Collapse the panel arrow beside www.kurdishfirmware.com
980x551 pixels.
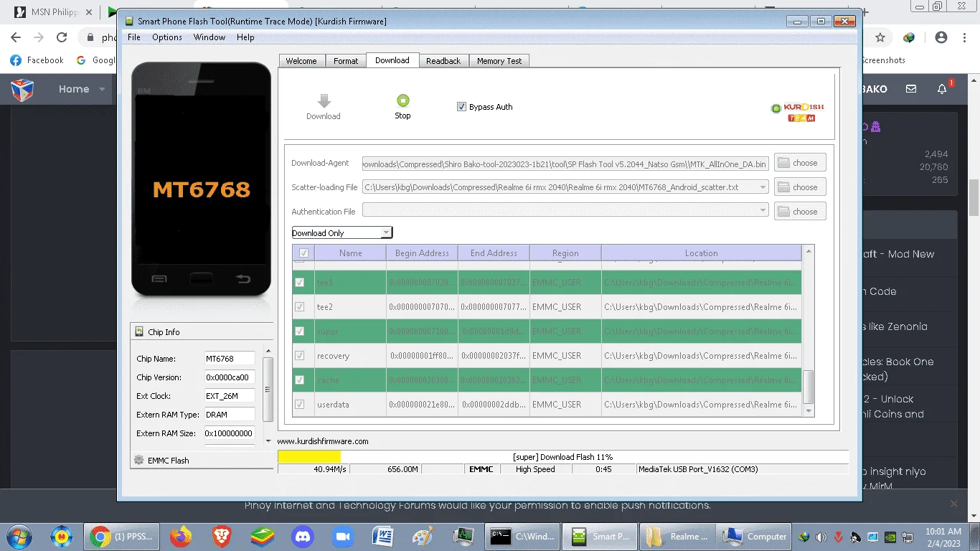[269, 441]
